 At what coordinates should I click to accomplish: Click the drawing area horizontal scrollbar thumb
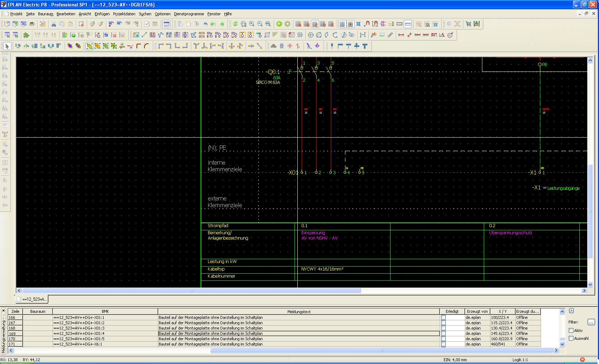tap(191, 290)
